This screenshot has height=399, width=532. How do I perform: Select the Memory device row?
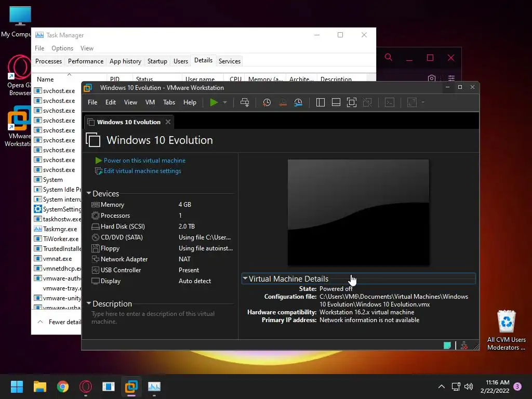162,205
